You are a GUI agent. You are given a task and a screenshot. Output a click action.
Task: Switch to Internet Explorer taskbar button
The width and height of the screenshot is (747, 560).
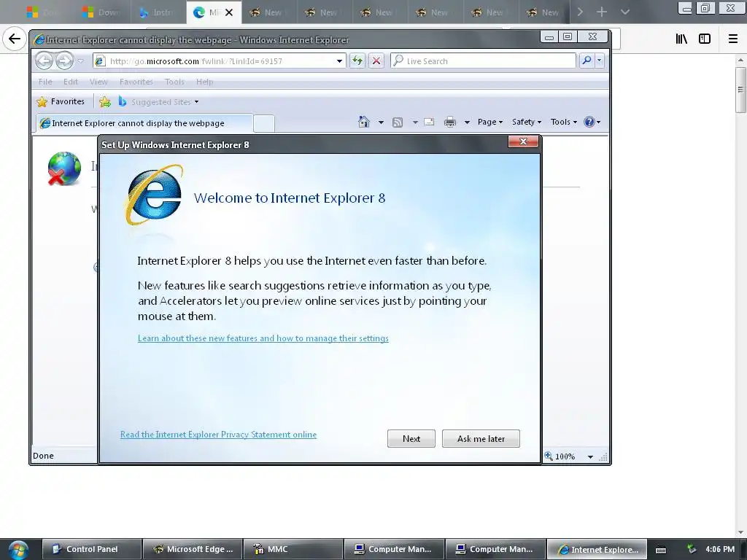point(597,549)
